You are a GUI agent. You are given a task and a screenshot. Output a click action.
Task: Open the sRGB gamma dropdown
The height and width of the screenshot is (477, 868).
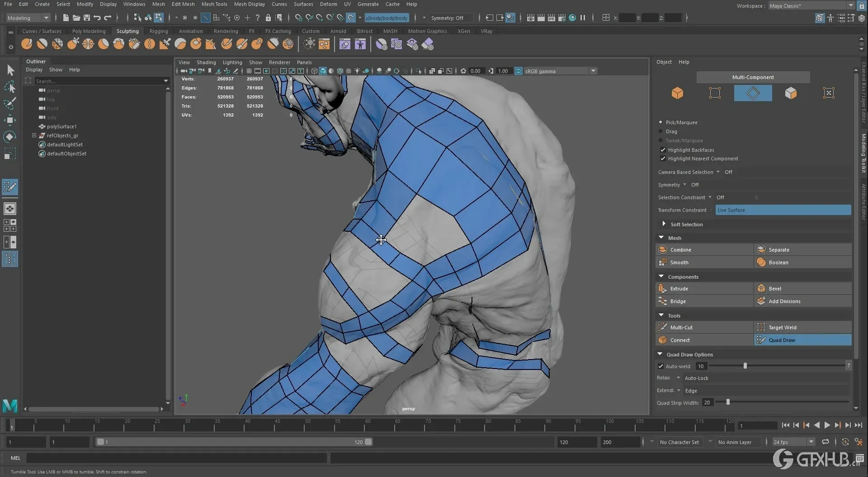pos(593,71)
